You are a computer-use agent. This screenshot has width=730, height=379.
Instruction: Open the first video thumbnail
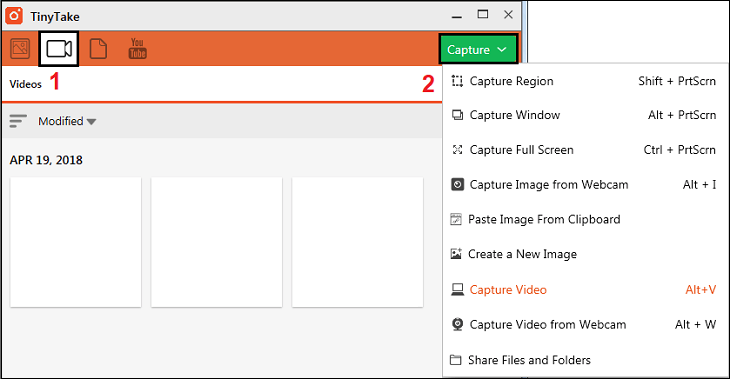75,242
